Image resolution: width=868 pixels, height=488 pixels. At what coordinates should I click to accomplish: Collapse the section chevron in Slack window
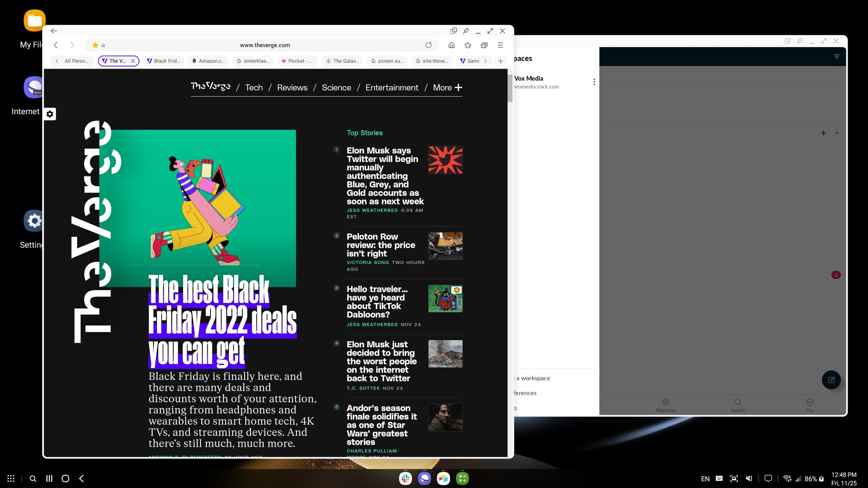(837, 133)
